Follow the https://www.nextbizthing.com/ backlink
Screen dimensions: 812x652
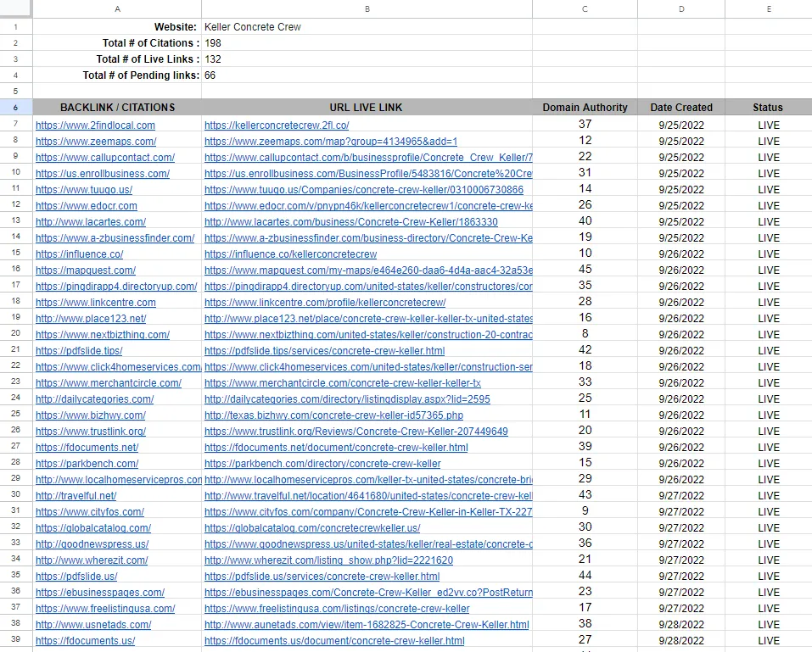pos(103,335)
